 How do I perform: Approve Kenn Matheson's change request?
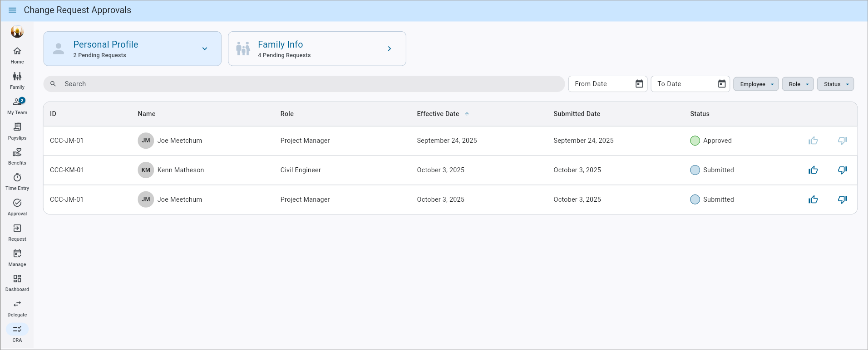click(x=813, y=170)
